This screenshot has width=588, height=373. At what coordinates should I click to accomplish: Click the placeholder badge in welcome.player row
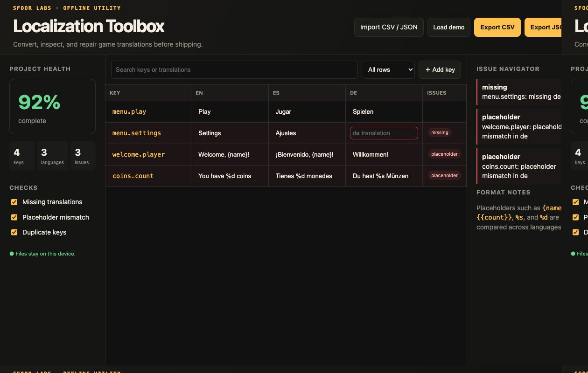[444, 154]
